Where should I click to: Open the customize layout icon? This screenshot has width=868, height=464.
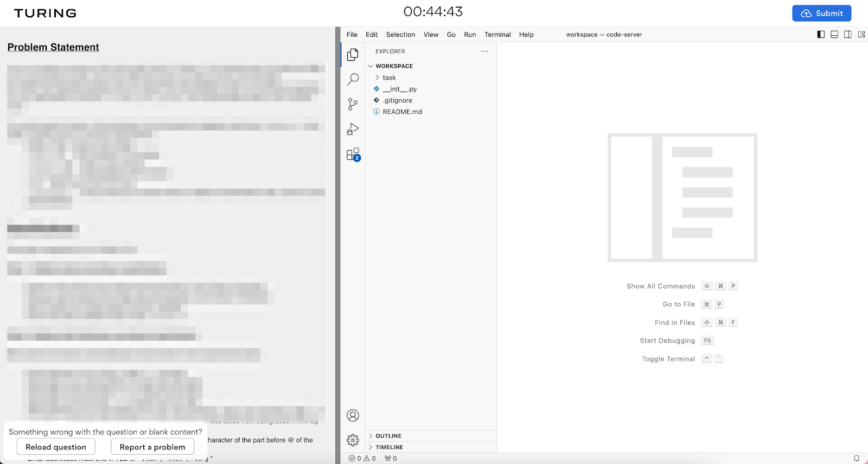861,34
